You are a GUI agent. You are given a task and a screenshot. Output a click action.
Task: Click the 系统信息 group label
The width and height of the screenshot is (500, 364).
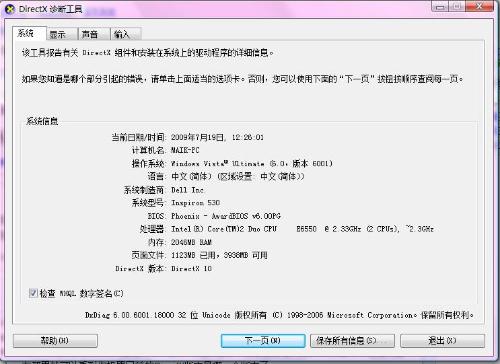click(42, 121)
